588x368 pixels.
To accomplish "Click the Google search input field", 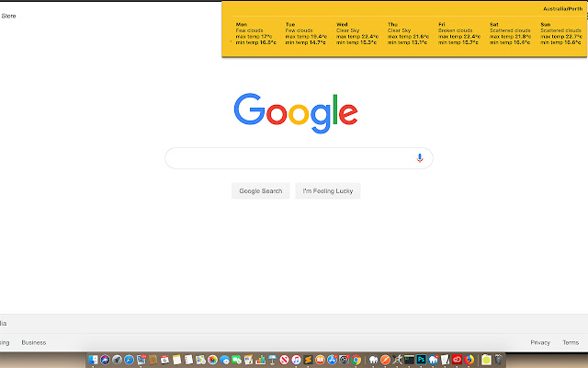I will pyautogui.click(x=299, y=158).
